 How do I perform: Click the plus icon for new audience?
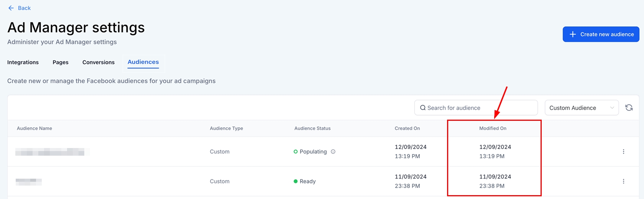click(x=573, y=35)
